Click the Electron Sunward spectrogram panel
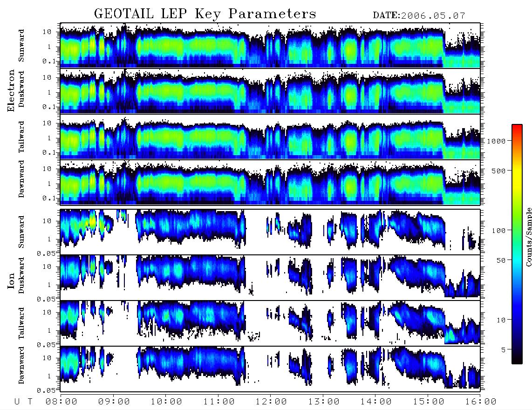This screenshot has height=410, width=532. (x=270, y=45)
